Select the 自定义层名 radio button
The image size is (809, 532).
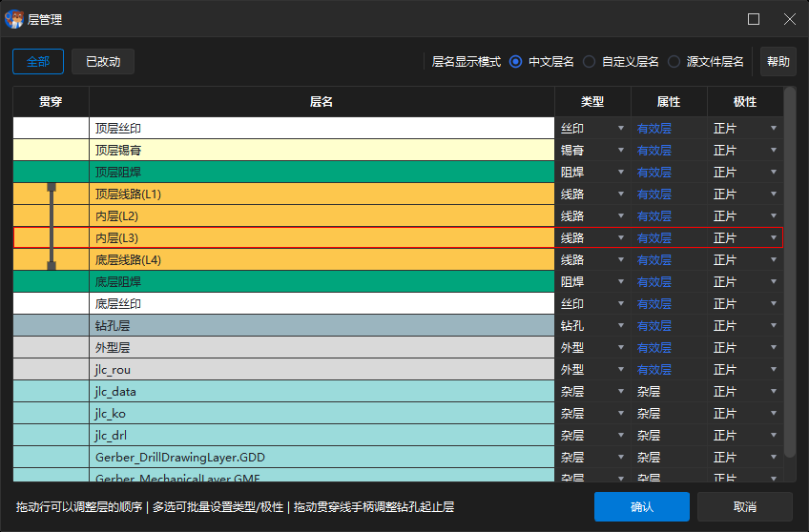[x=589, y=62]
